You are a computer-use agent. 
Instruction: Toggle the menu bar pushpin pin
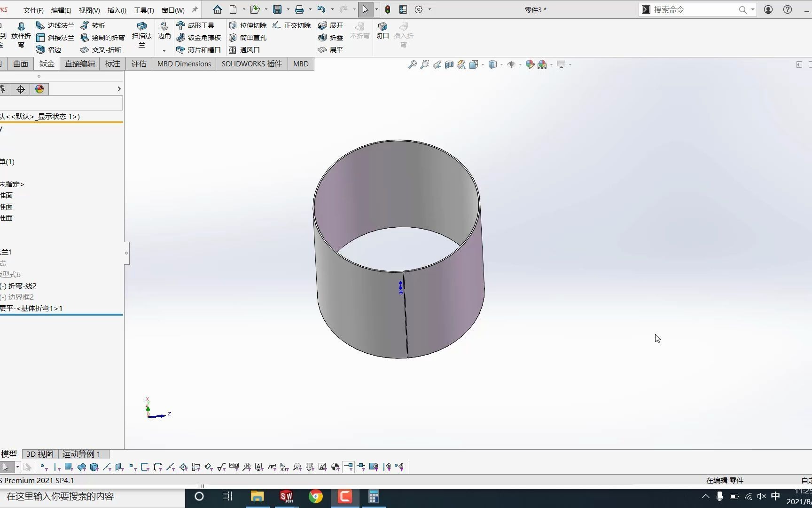click(195, 9)
